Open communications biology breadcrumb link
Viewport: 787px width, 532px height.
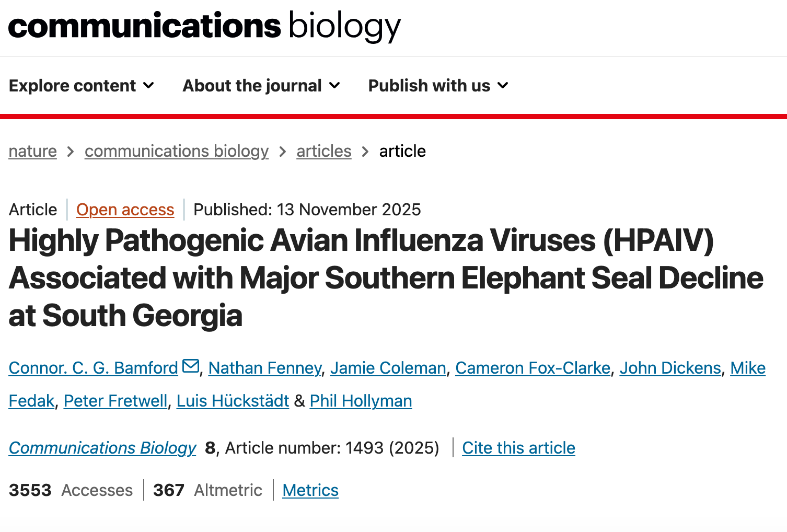[177, 151]
